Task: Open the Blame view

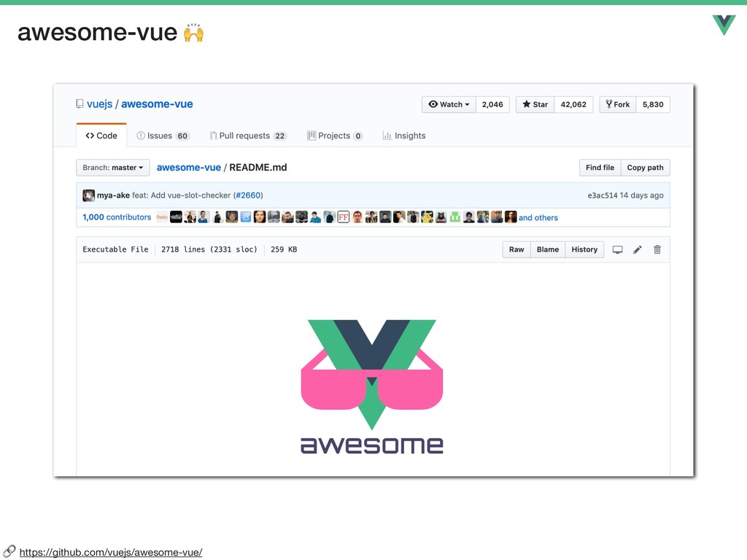Action: [547, 249]
